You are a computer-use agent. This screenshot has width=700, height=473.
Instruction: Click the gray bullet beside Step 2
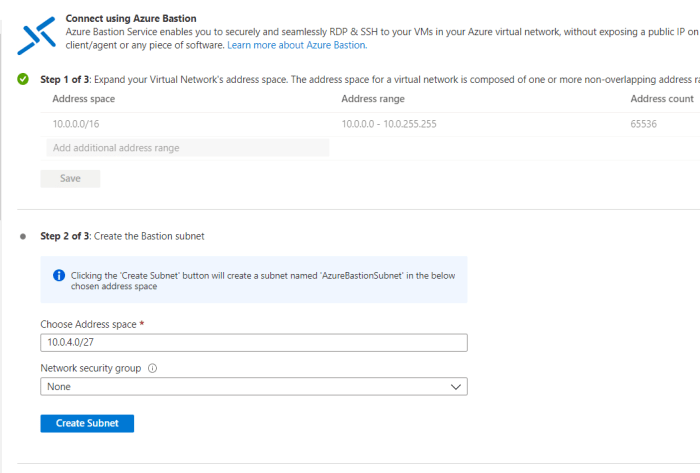tap(23, 237)
